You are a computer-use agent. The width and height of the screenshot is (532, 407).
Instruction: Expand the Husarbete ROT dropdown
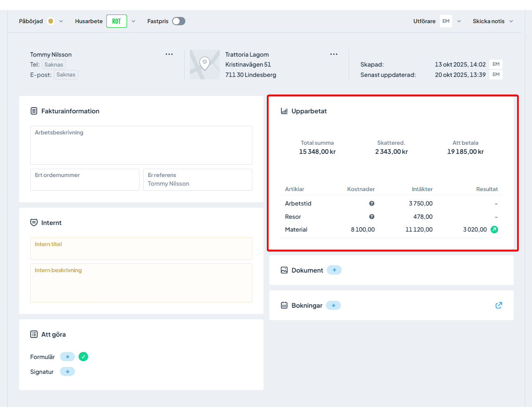coord(133,21)
